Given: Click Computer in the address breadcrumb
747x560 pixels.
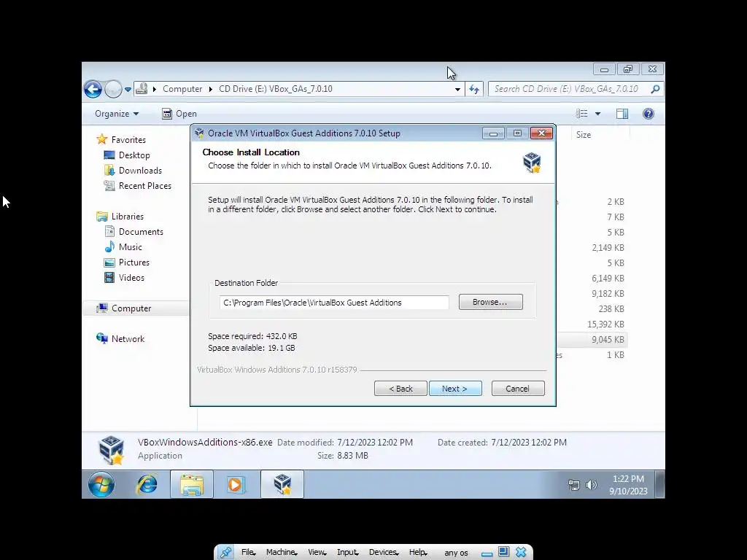Looking at the screenshot, I should click(x=182, y=89).
